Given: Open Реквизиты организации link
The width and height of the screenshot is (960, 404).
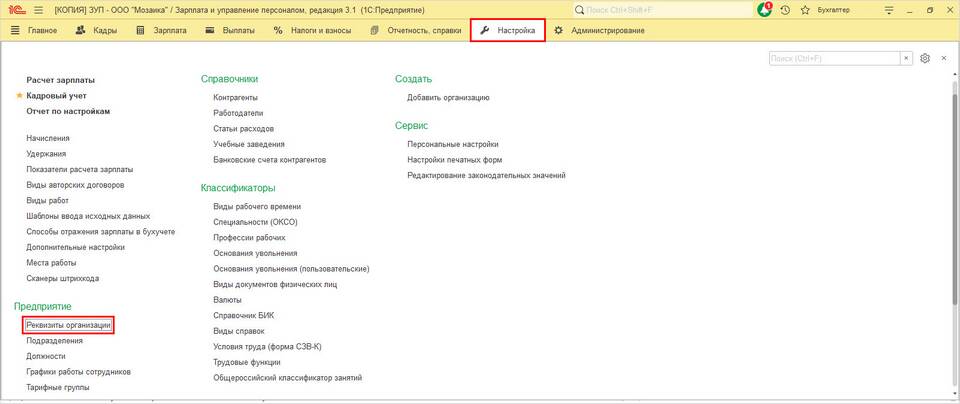Looking at the screenshot, I should tap(69, 325).
